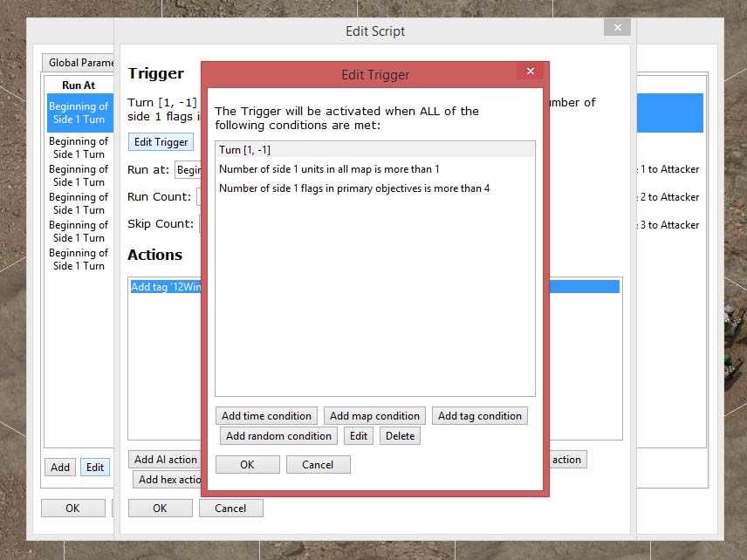Click the Run At column header
Screen dimensions: 747x560
79,85
